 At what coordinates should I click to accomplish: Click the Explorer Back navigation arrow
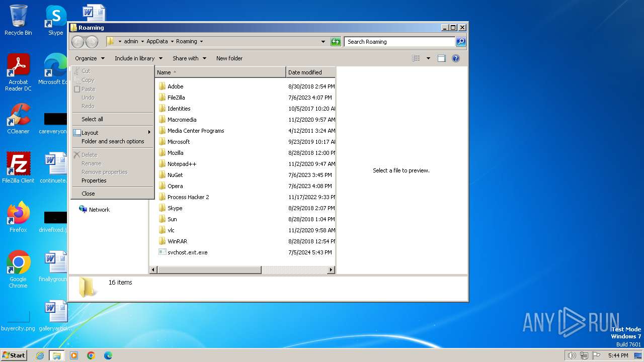point(77,42)
